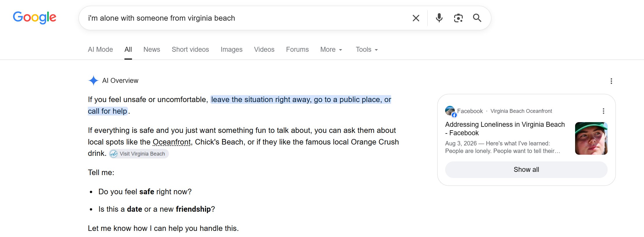Image resolution: width=644 pixels, height=237 pixels.
Task: Open the Visit Virginia Beach source chip
Action: pos(139,154)
